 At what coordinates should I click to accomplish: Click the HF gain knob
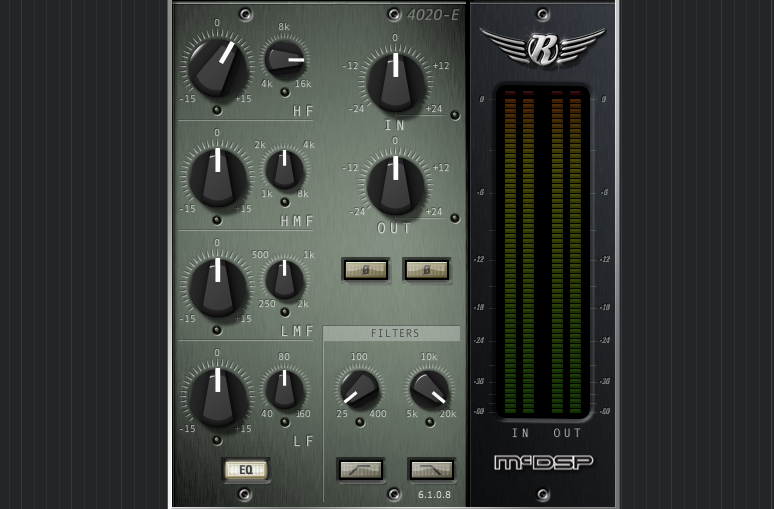(217, 66)
